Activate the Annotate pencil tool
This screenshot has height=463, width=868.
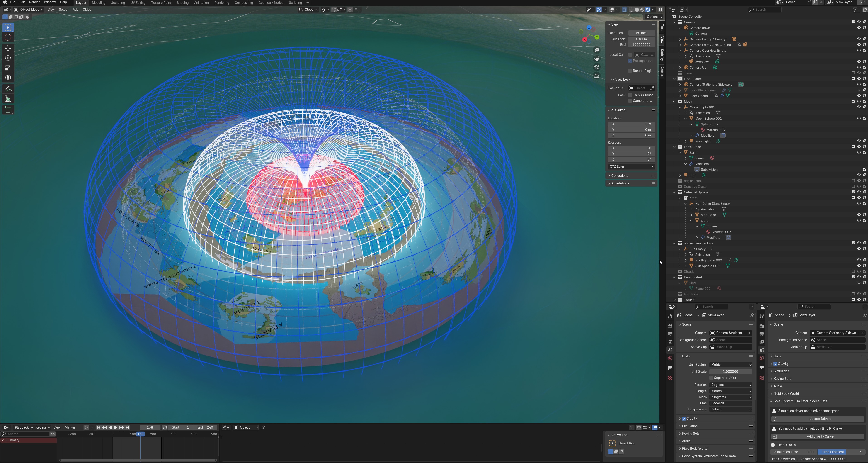click(8, 89)
